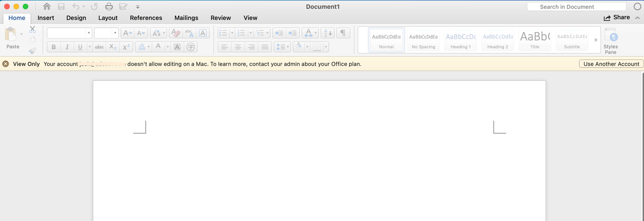Click Use Another Account button
644x221 pixels.
pyautogui.click(x=611, y=64)
